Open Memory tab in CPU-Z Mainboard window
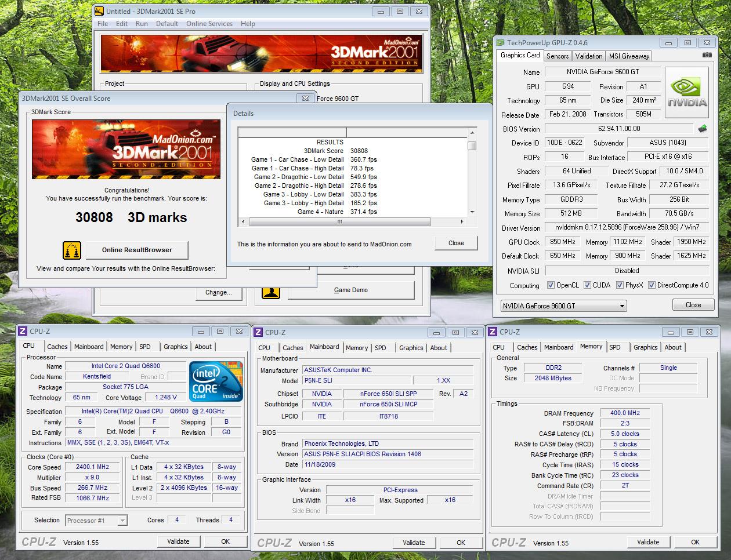Viewport: 731px width, 560px height. (357, 348)
